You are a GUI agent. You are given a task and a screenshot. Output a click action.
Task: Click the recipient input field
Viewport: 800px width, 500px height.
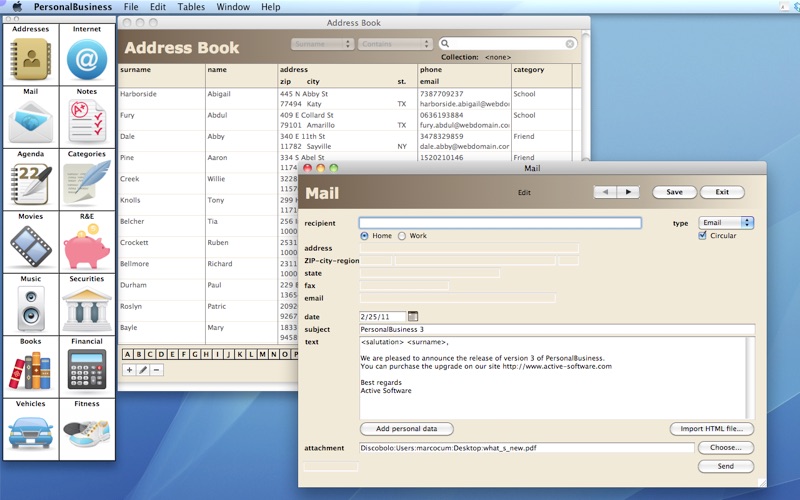click(500, 223)
